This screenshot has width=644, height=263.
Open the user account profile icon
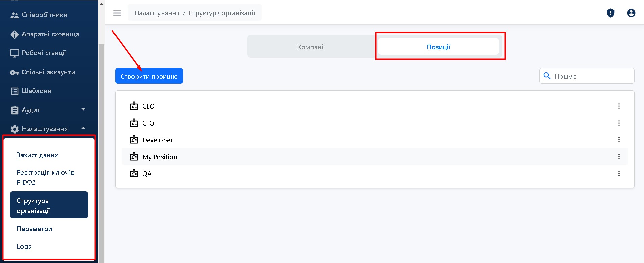click(631, 13)
